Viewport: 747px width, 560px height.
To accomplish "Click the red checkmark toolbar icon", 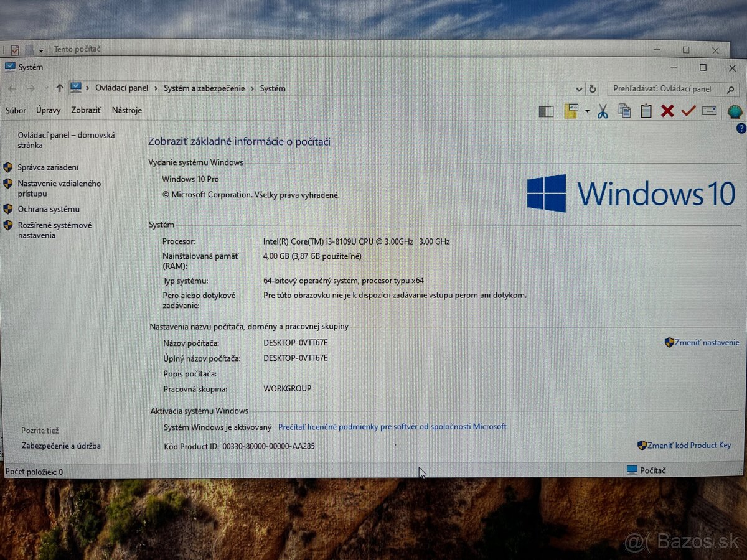I will pyautogui.click(x=688, y=111).
